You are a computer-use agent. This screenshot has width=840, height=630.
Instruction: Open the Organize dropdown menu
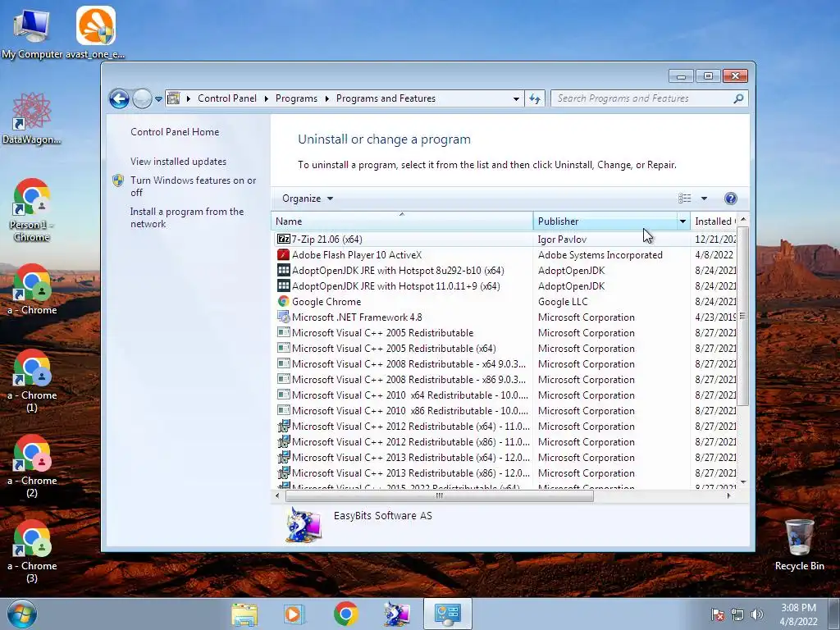308,199
